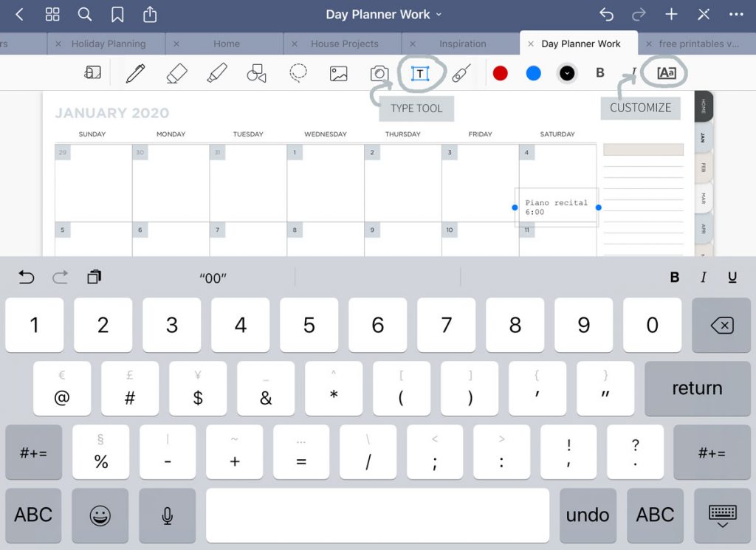This screenshot has width=756, height=550.
Task: Select the Shapes tool
Action: (257, 73)
